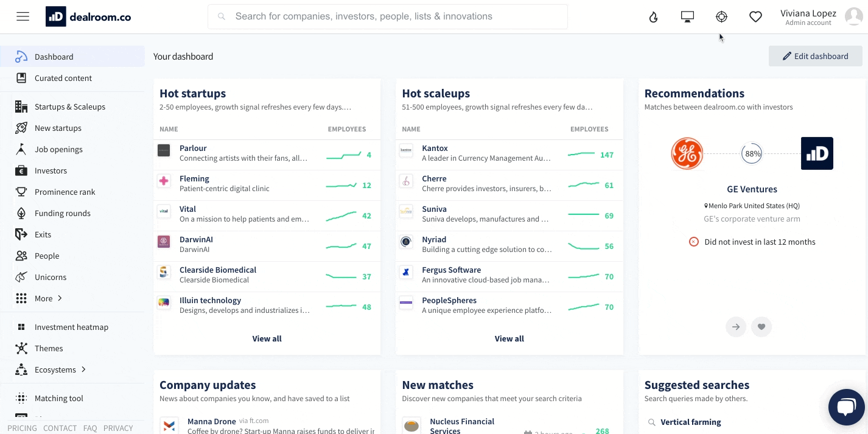Open the PRICING footer link
The height and width of the screenshot is (434, 868).
22,428
